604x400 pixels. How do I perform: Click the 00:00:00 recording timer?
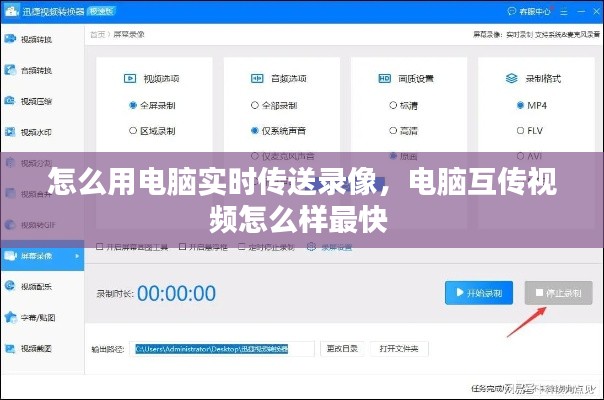[x=176, y=294]
